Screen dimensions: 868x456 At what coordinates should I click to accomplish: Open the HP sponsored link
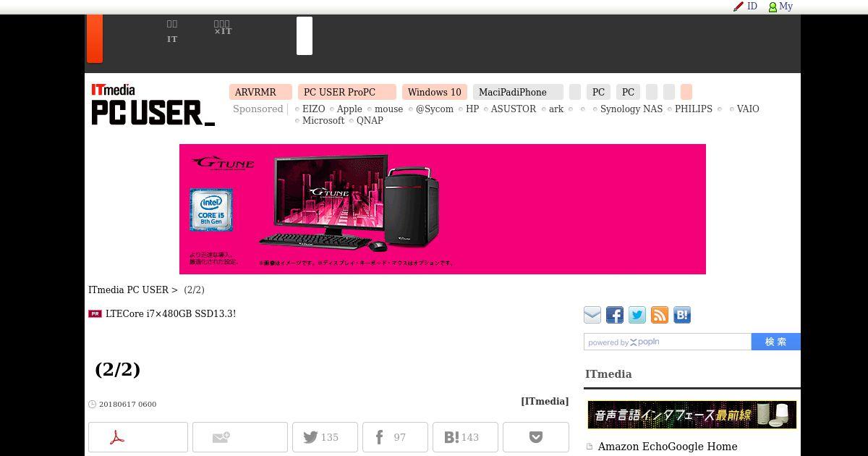point(472,109)
